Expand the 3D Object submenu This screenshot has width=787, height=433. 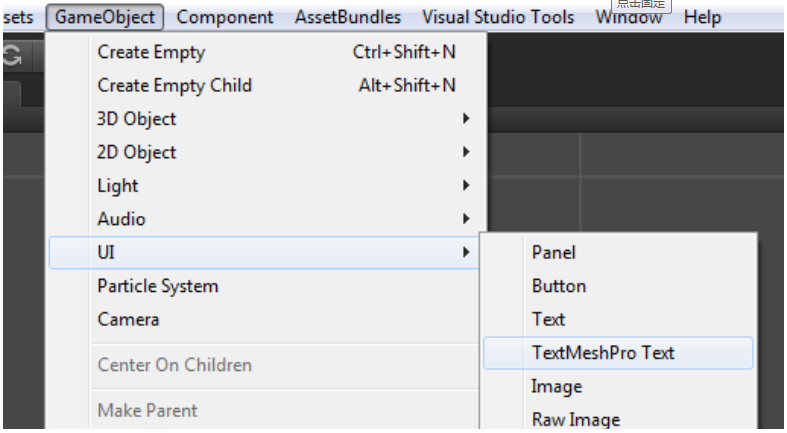[x=137, y=119]
